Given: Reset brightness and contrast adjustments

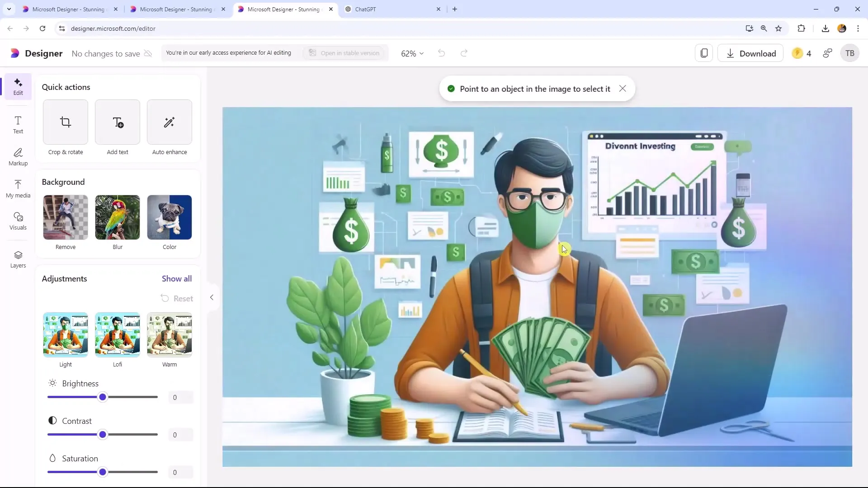Looking at the screenshot, I should [x=177, y=298].
